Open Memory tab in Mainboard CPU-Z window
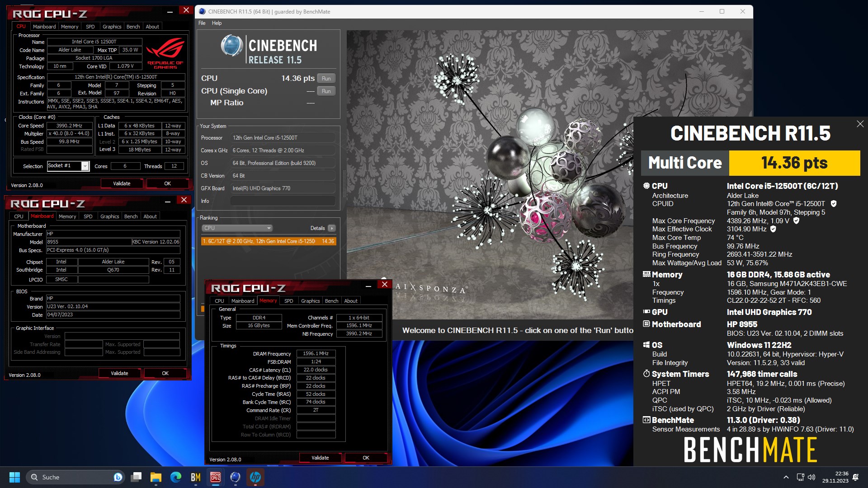The height and width of the screenshot is (488, 868). 67,216
